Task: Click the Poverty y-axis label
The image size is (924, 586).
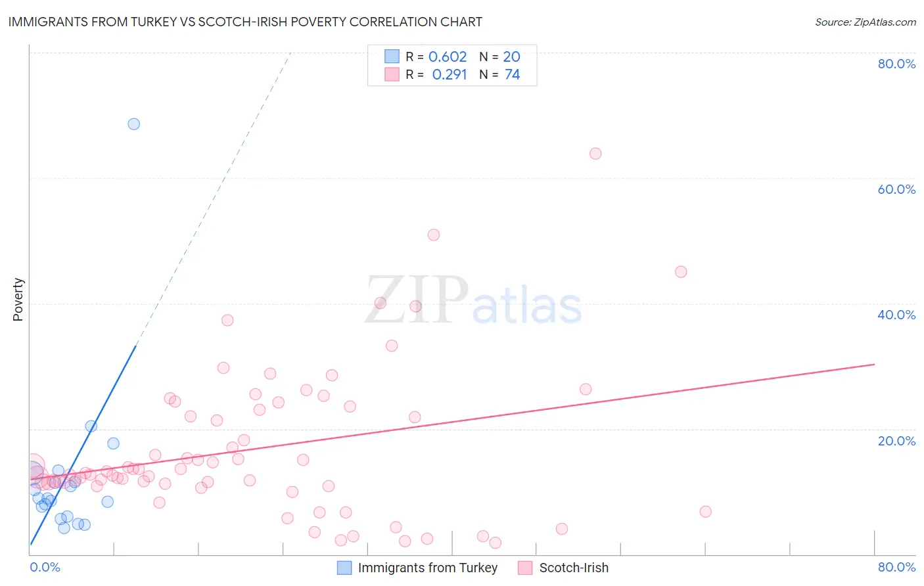Action: coord(18,300)
